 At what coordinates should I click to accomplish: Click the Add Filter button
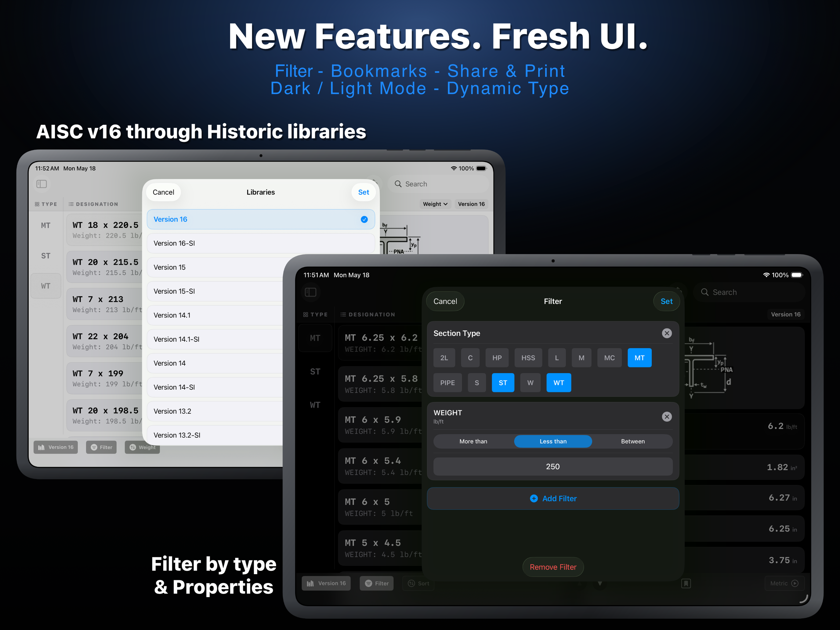click(x=553, y=499)
